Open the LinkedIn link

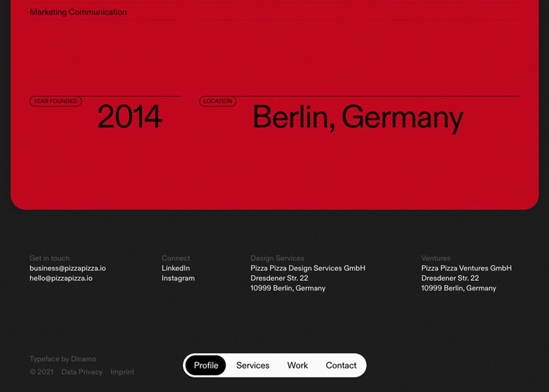point(176,268)
